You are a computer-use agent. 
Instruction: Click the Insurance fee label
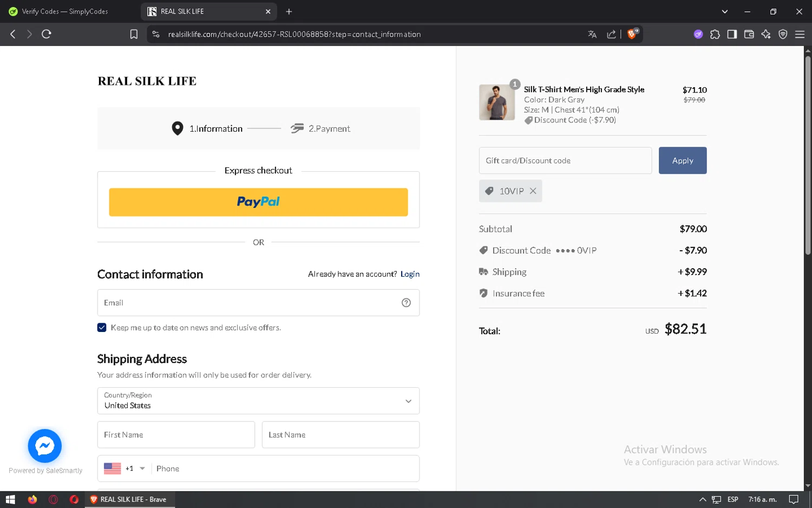(x=518, y=293)
